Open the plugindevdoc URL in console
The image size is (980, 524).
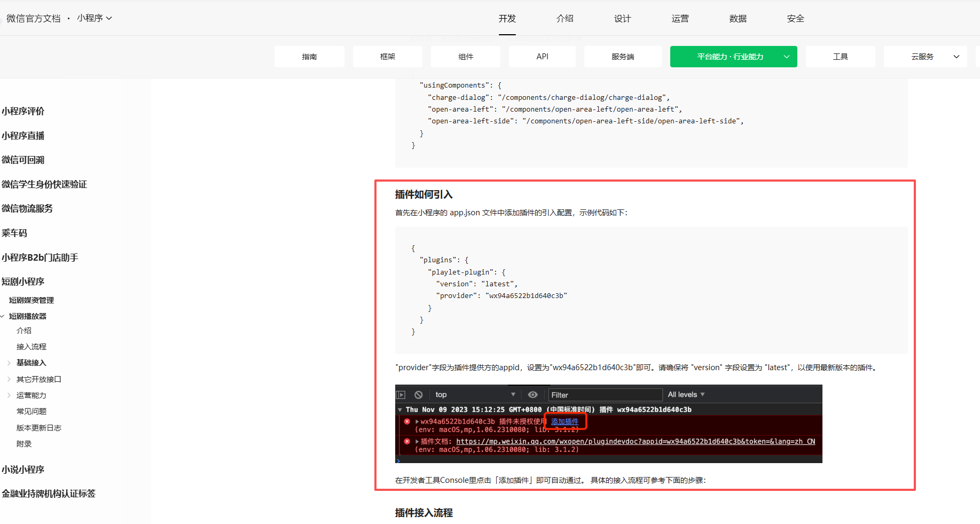coord(636,441)
